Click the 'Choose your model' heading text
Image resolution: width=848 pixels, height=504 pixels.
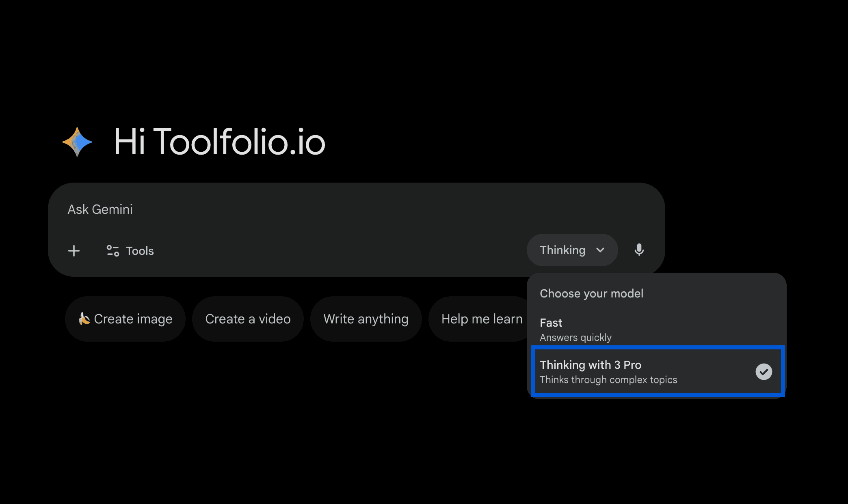591,293
